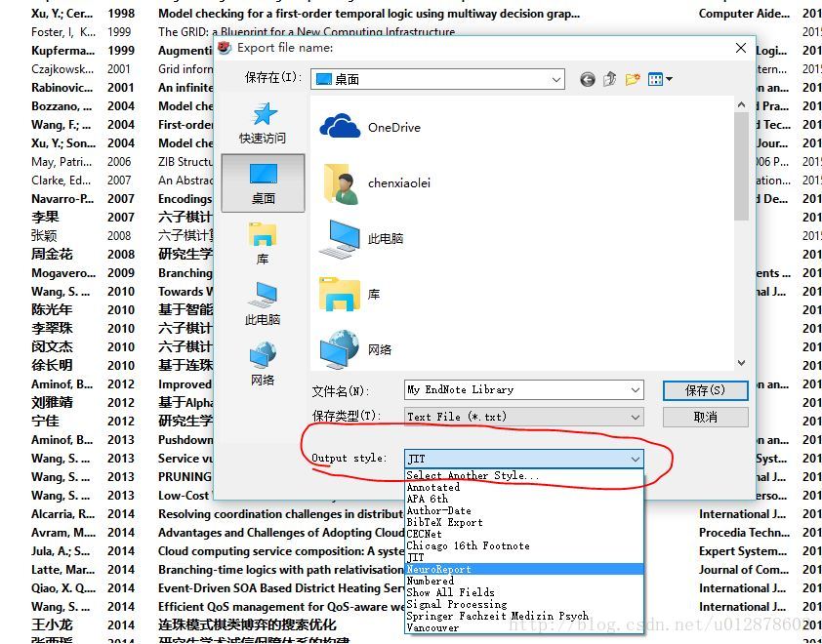
Task: Select Network (网络) in the sidebar
Action: (263, 364)
